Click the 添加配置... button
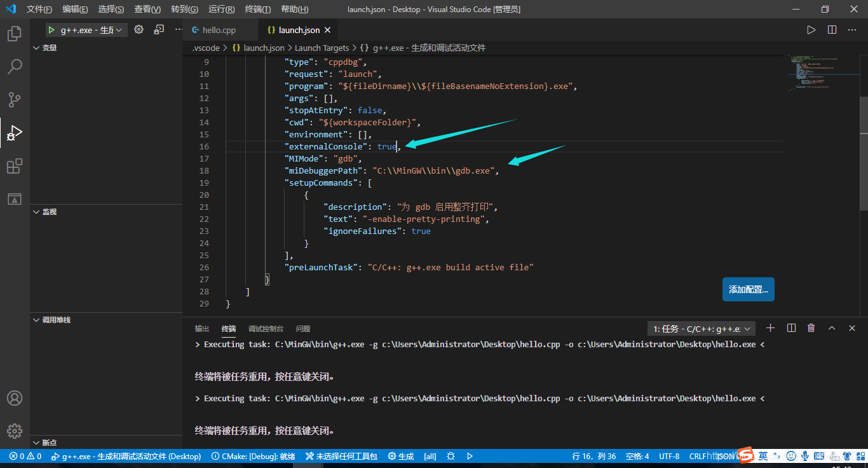The width and height of the screenshot is (868, 468). click(x=749, y=289)
